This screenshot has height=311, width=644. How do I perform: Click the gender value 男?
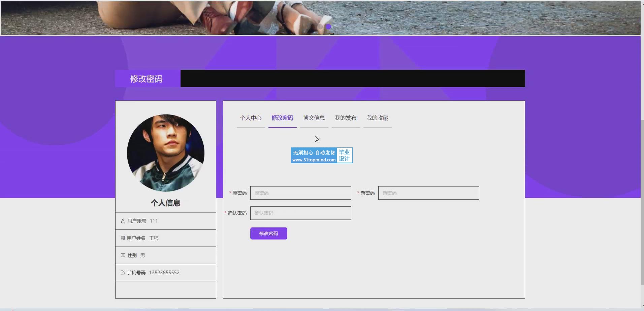tap(142, 255)
